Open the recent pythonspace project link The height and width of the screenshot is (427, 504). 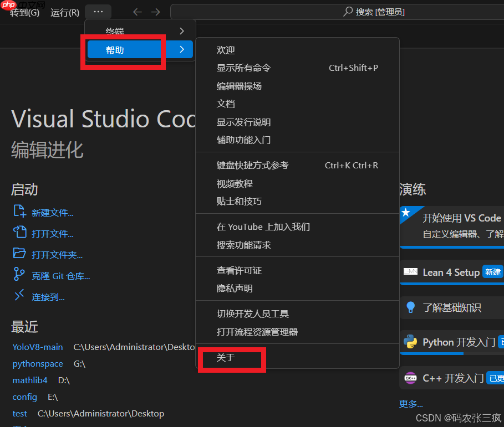tap(38, 363)
